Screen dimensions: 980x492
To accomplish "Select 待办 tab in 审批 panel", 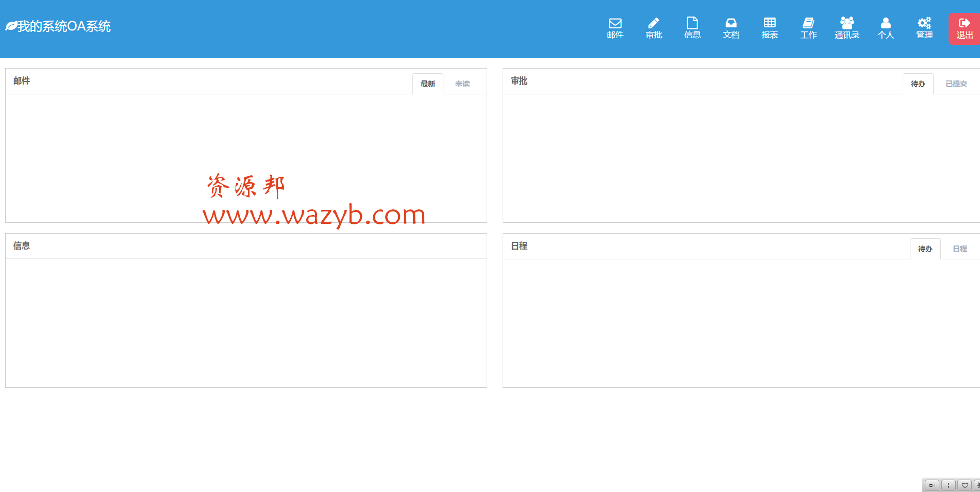I will click(x=918, y=84).
